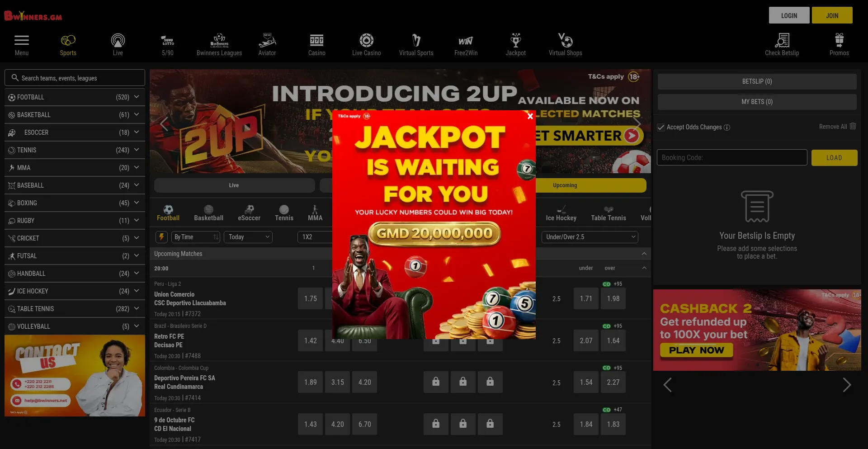The image size is (868, 449).
Task: Select the Table Tennis sport filter icon
Action: point(609,209)
